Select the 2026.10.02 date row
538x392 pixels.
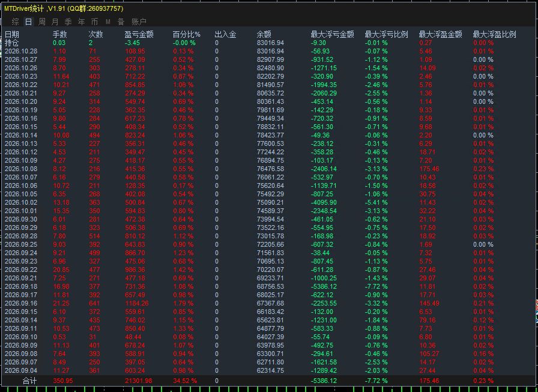tap(21, 202)
